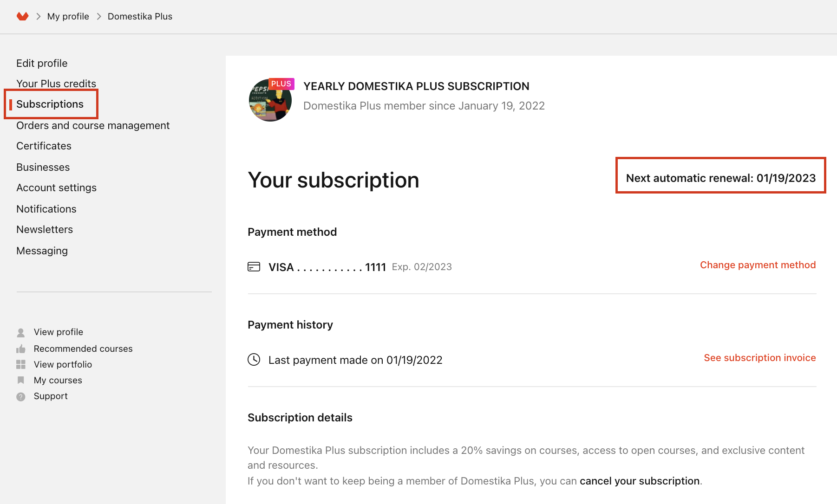Click the clock payment history icon
Viewport: 837px width, 504px height.
click(254, 360)
